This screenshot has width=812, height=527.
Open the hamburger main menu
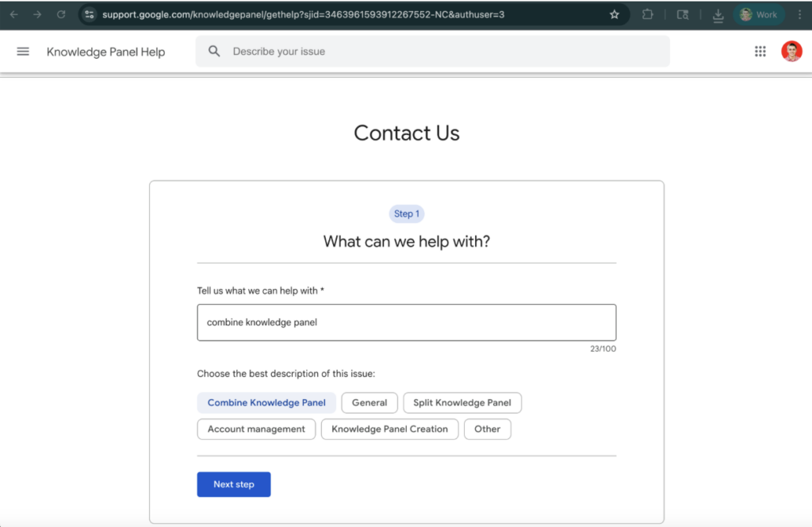[x=23, y=52]
